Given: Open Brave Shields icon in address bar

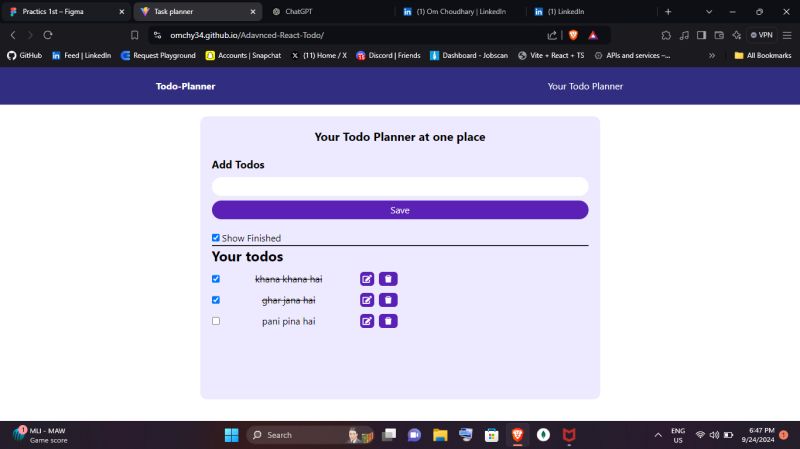Looking at the screenshot, I should coord(573,35).
